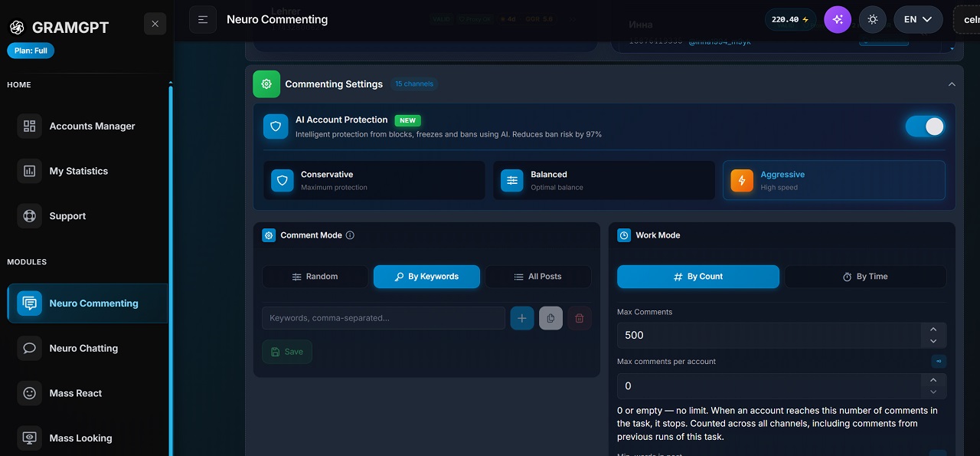
Task: Add keyword with the plus button
Action: point(522,318)
